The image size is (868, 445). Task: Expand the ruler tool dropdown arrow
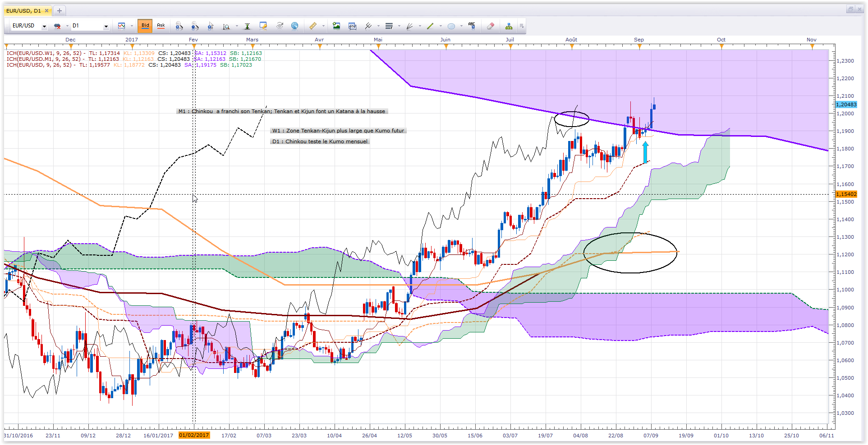coord(323,26)
